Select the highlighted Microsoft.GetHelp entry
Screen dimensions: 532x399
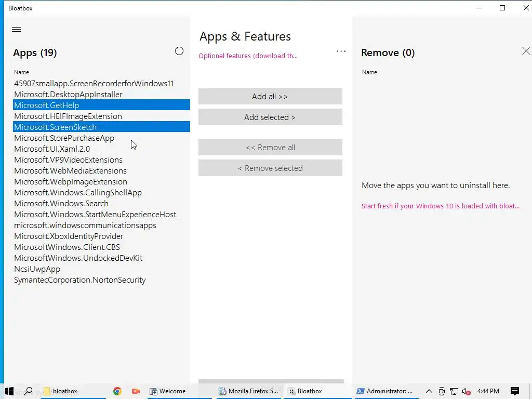(x=101, y=105)
